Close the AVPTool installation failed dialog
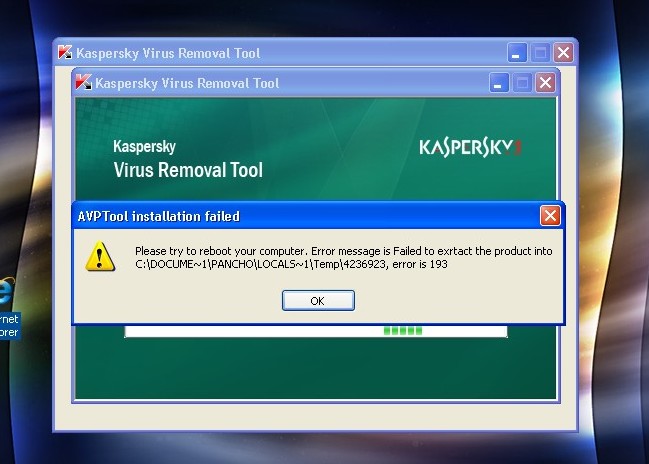 pyautogui.click(x=550, y=216)
